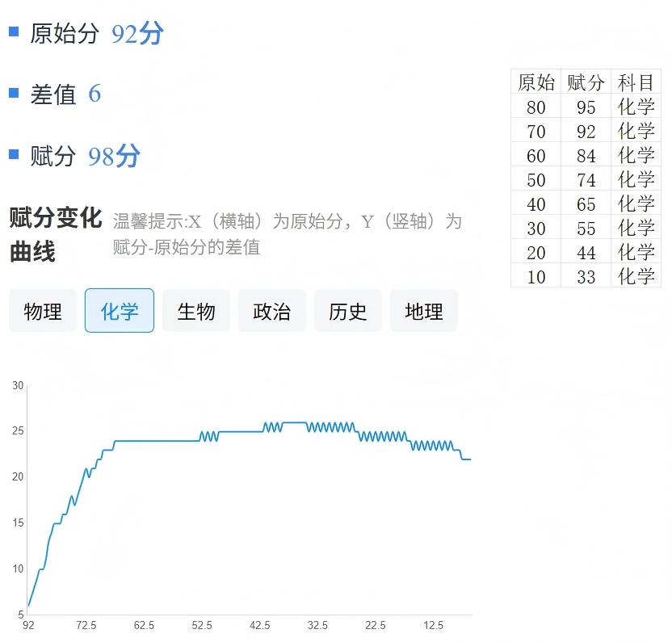
Task: Click the 原始 column header in table
Action: (536, 82)
